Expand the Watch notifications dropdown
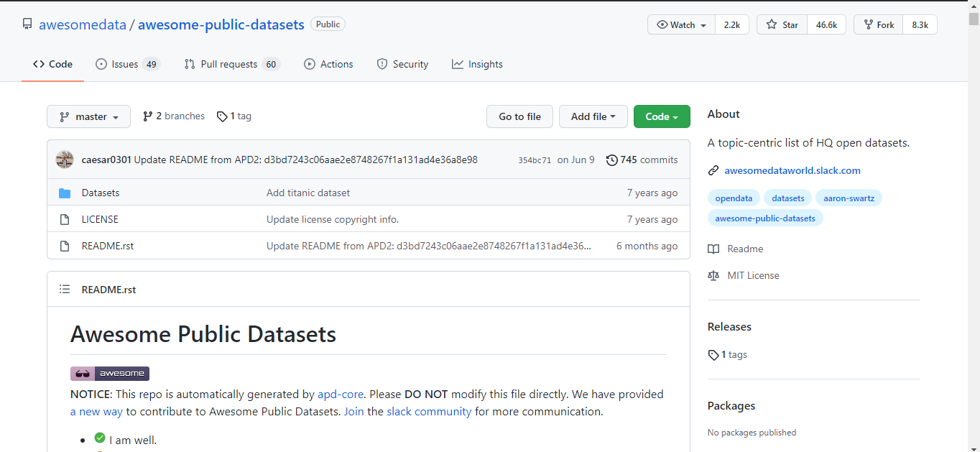This screenshot has height=452, width=980. (x=682, y=24)
